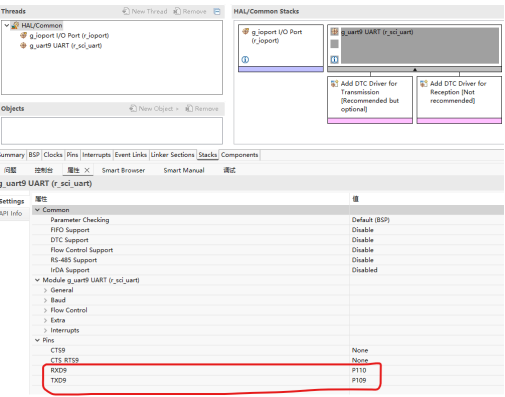The height and width of the screenshot is (397, 505).
Task: Click the g_ioport I/O Port icon in Threads tree
Action: [x=23, y=35]
